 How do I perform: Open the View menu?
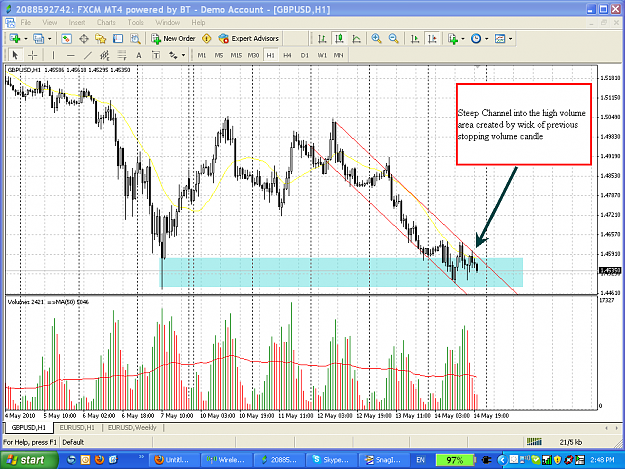point(50,22)
